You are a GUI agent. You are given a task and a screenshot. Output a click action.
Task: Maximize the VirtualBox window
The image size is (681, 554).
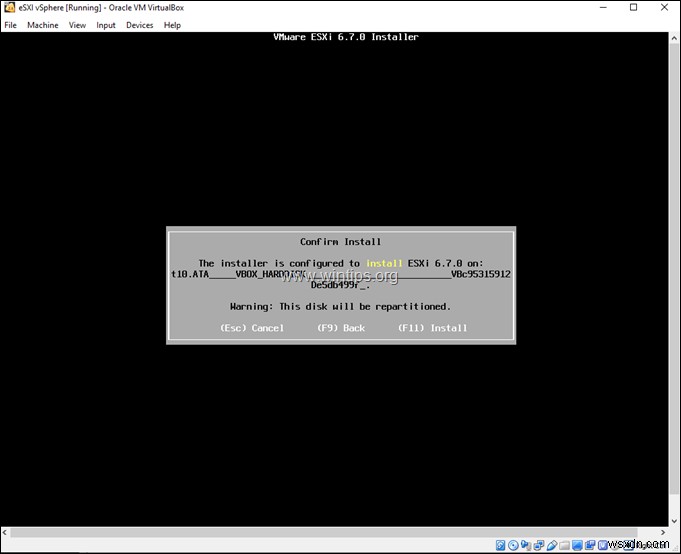tap(634, 7)
